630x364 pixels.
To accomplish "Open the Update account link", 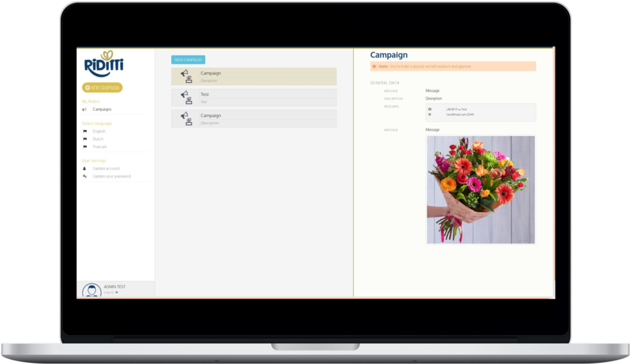I will [x=106, y=168].
